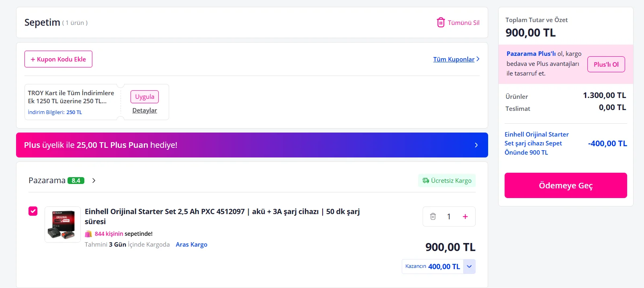Open the Pazarama seller chevron
The height and width of the screenshot is (288, 644).
coord(94,181)
